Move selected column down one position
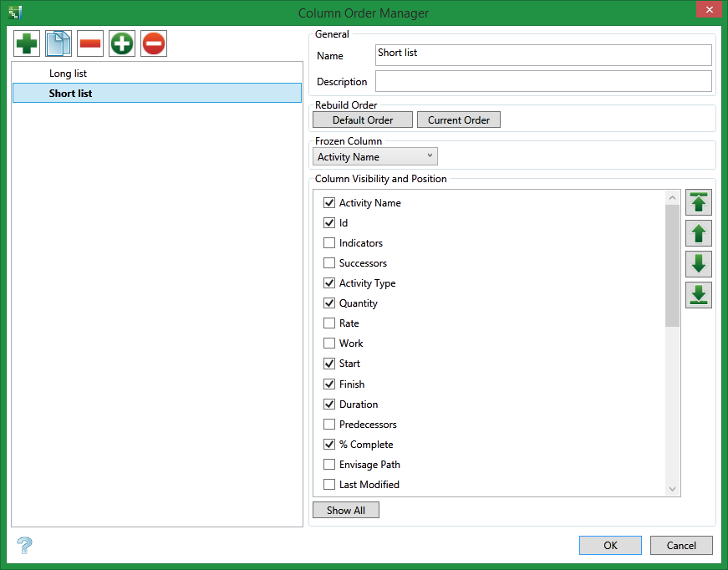This screenshot has height=570, width=728. (698, 264)
